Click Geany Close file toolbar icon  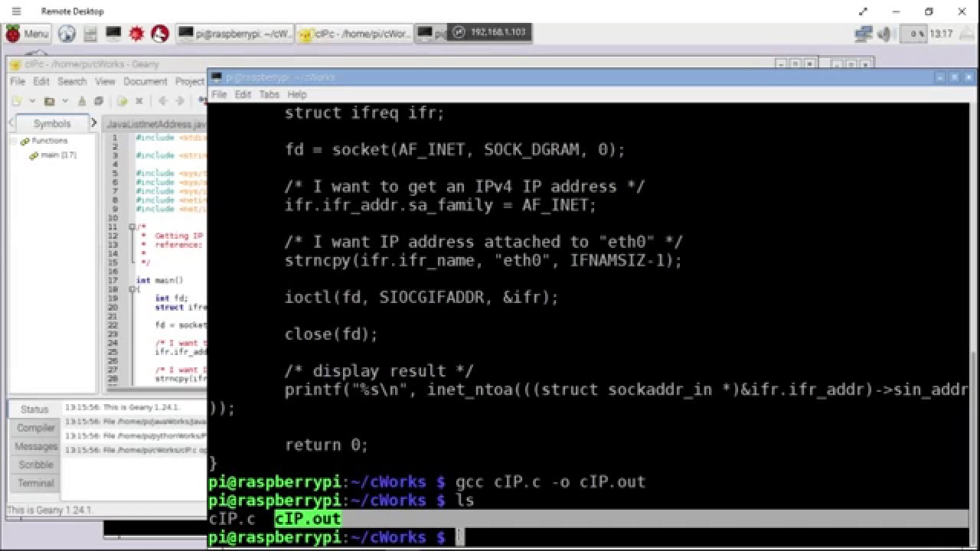point(139,101)
